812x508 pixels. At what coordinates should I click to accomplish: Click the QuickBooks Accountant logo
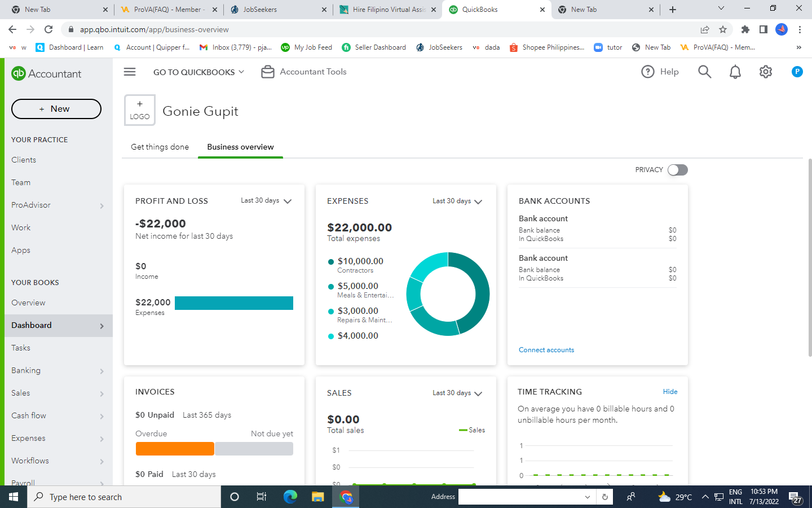46,73
